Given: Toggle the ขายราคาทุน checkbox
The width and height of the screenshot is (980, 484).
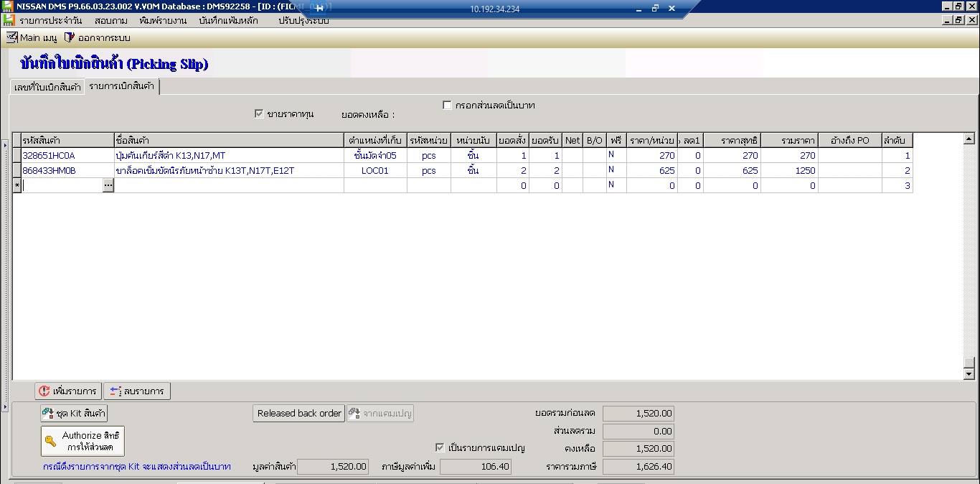Looking at the screenshot, I should click(259, 113).
